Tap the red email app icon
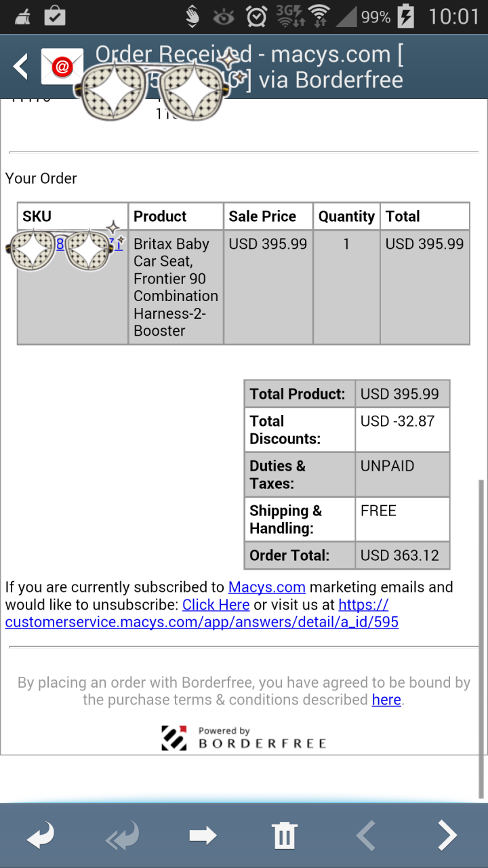This screenshot has height=868, width=488. [62, 66]
